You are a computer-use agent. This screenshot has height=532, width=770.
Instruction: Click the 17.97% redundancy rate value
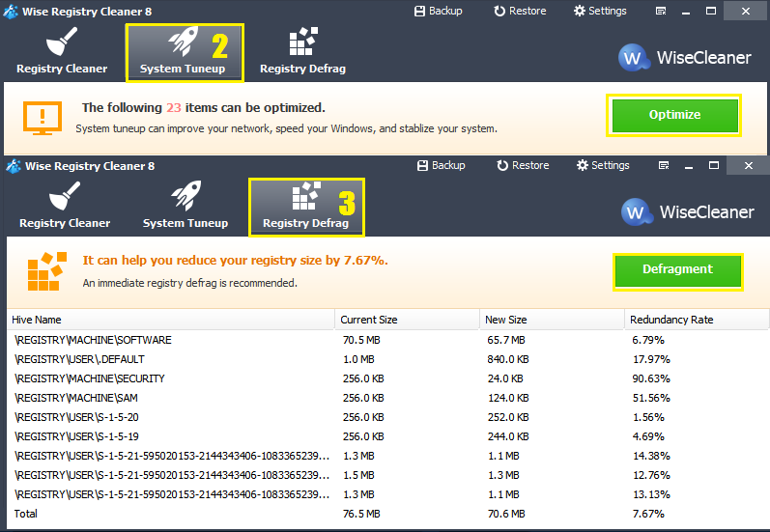[x=651, y=359]
